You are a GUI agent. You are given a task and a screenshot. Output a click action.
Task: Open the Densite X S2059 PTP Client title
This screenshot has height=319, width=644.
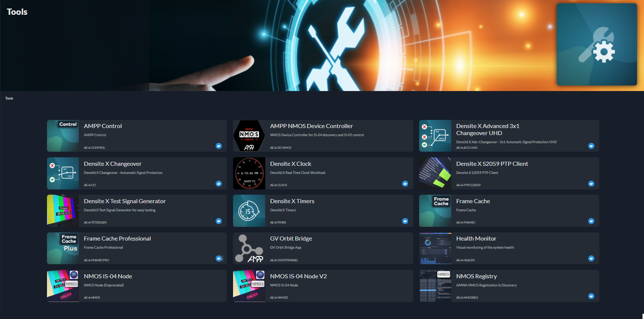click(x=492, y=164)
